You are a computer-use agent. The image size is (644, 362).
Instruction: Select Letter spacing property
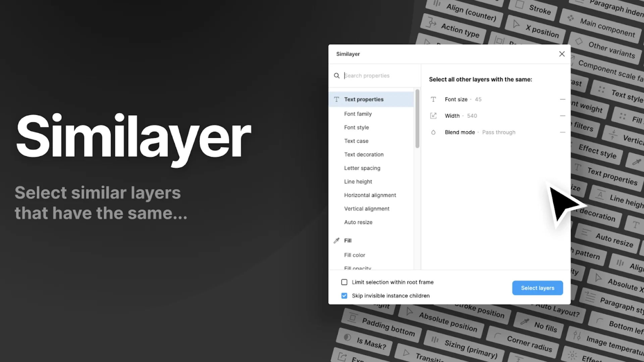click(362, 168)
